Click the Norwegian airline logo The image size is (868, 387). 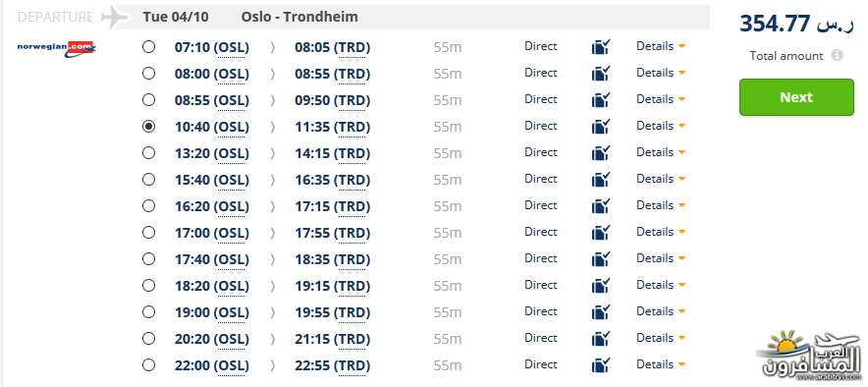point(57,50)
